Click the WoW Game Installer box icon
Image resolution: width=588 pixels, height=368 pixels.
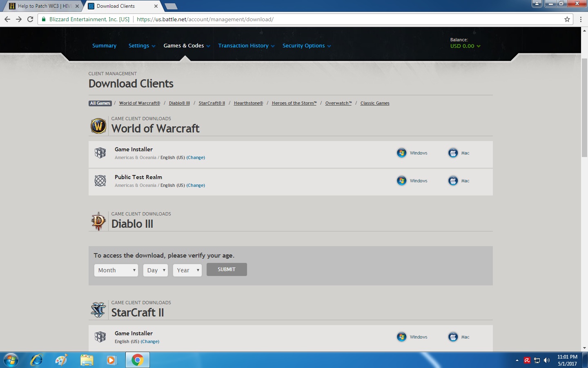tap(100, 153)
